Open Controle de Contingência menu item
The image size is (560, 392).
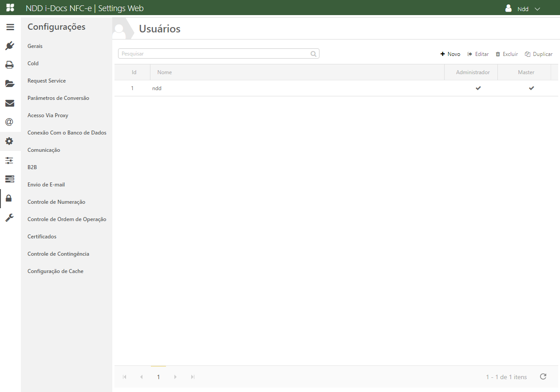(58, 254)
